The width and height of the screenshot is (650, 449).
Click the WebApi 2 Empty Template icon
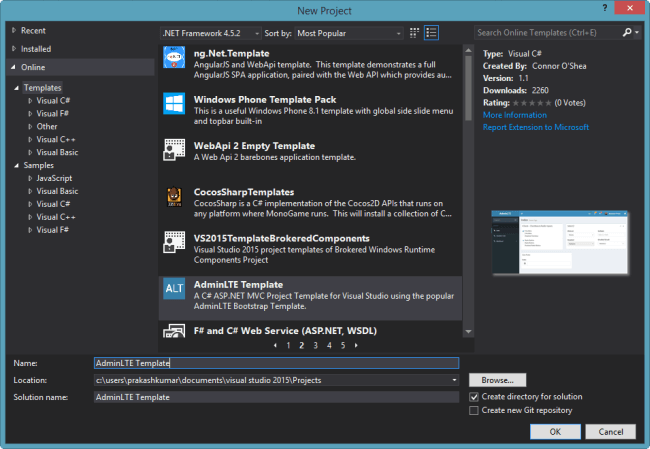(x=174, y=150)
